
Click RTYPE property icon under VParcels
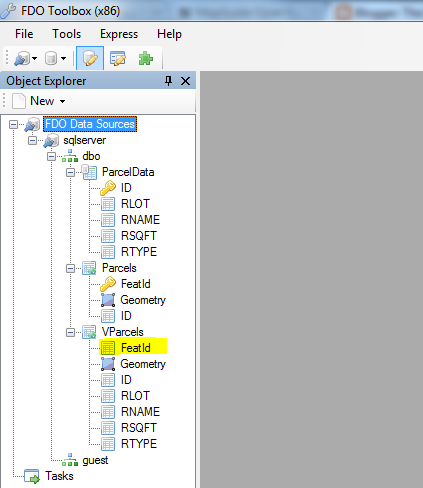click(x=108, y=444)
